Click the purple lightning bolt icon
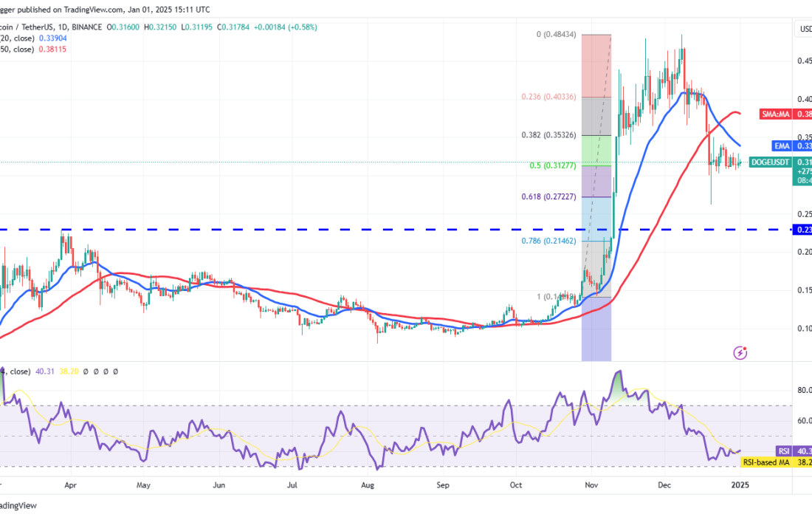 tap(740, 353)
